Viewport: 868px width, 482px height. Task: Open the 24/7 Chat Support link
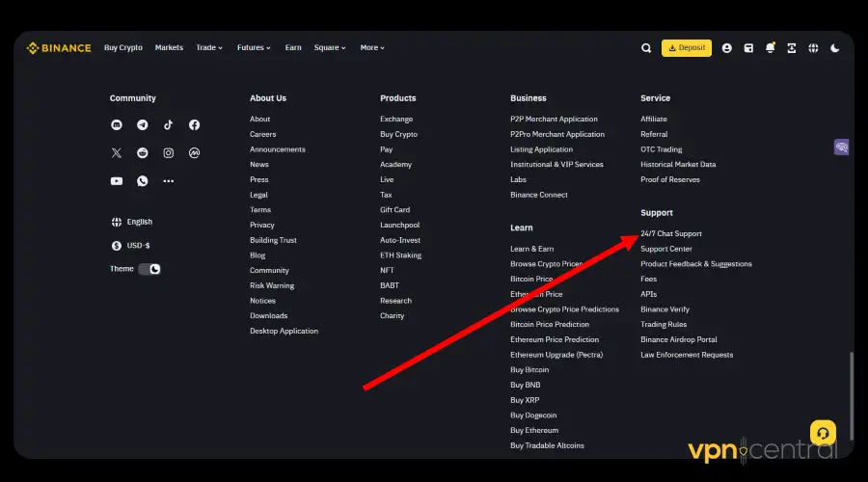click(x=671, y=234)
